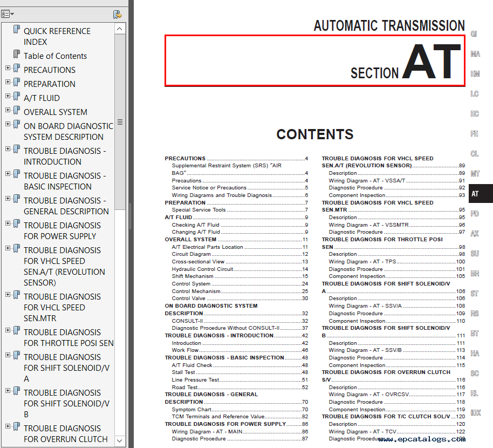
Task: Open the Table of Contents bookmark
Action: tap(55, 56)
